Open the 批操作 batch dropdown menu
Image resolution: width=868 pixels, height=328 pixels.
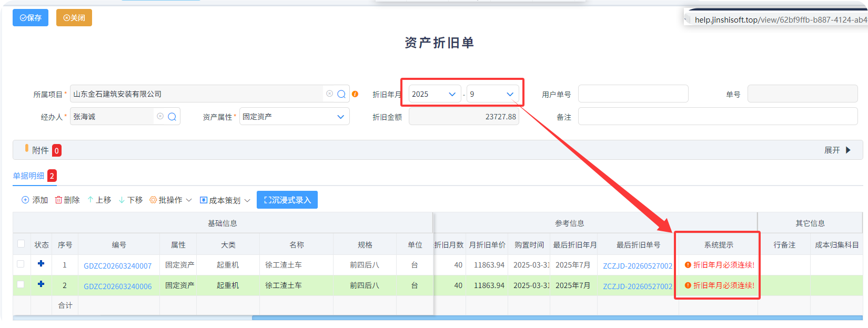click(170, 200)
